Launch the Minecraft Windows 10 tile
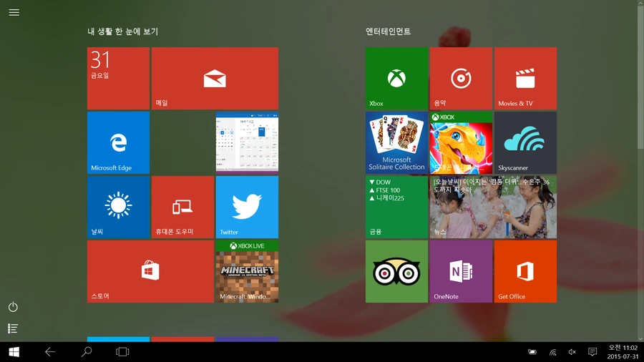The image size is (644, 362). point(248,272)
